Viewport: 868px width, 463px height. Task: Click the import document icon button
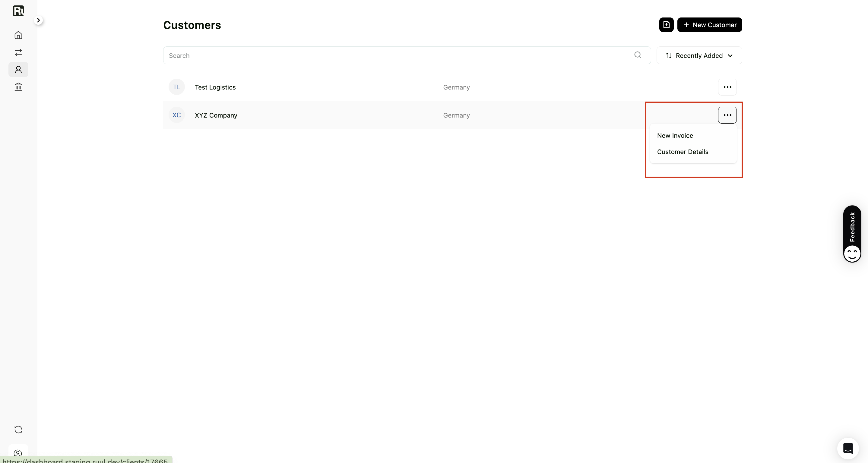(x=666, y=25)
